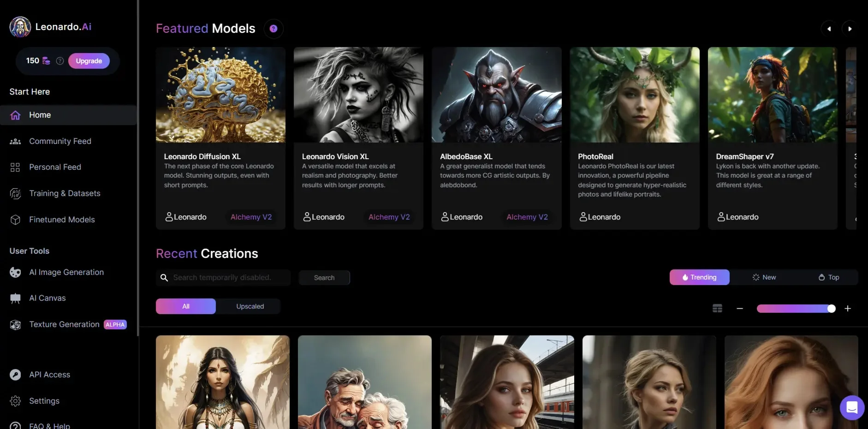Click the 150 token count
868x429 pixels.
pyautogui.click(x=33, y=61)
